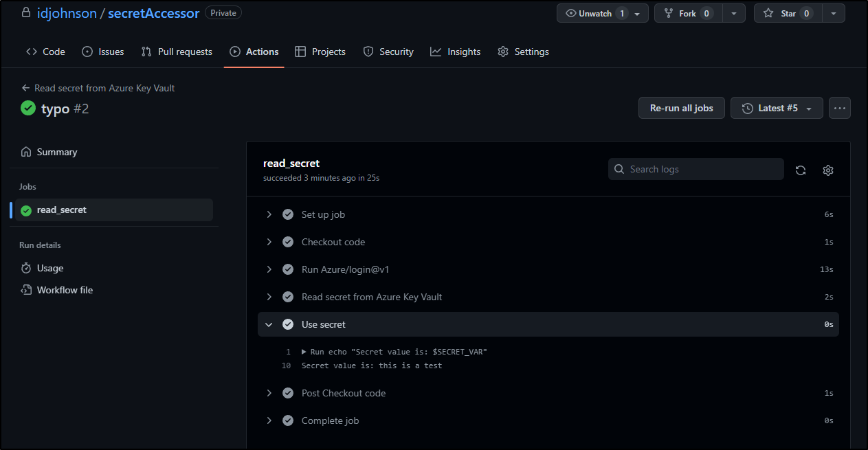Select the Actions tab
The height and width of the screenshot is (450, 868).
[x=254, y=52]
